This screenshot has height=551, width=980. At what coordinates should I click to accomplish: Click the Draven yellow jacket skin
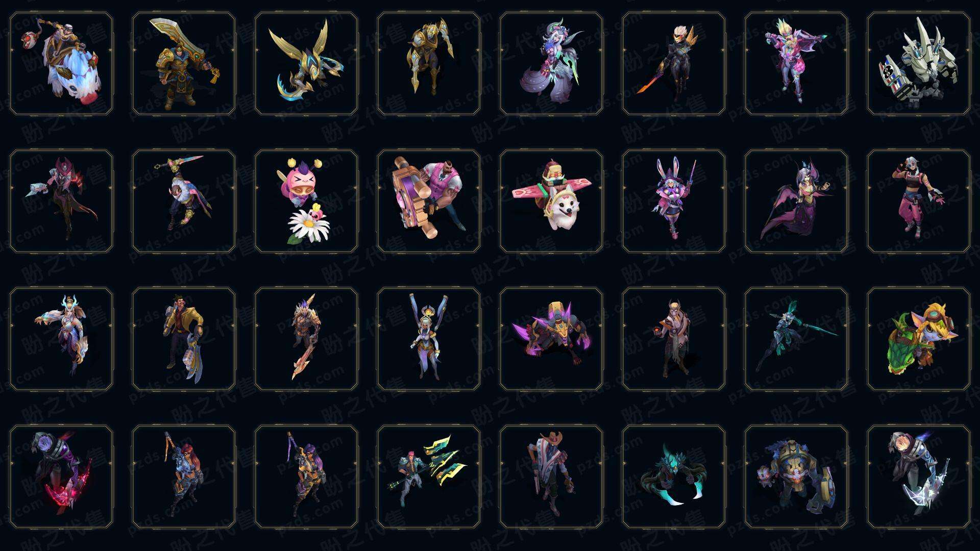pos(184,339)
